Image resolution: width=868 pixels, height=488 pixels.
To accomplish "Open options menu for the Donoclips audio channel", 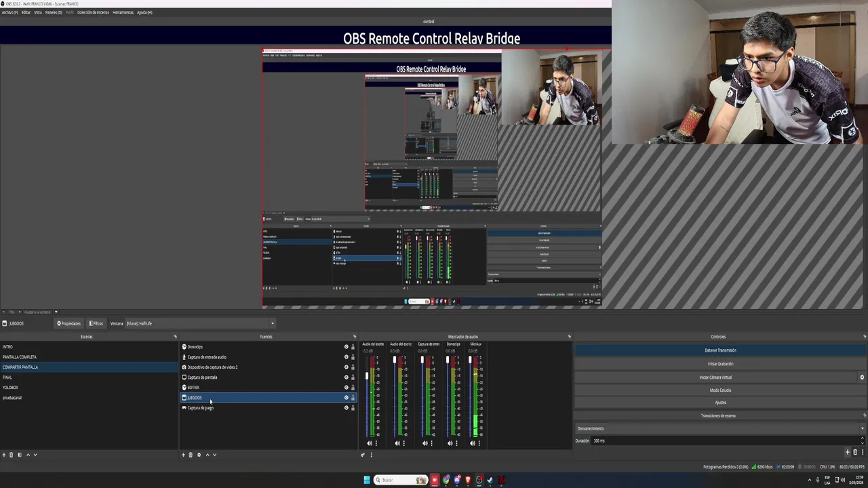I will pos(456,443).
